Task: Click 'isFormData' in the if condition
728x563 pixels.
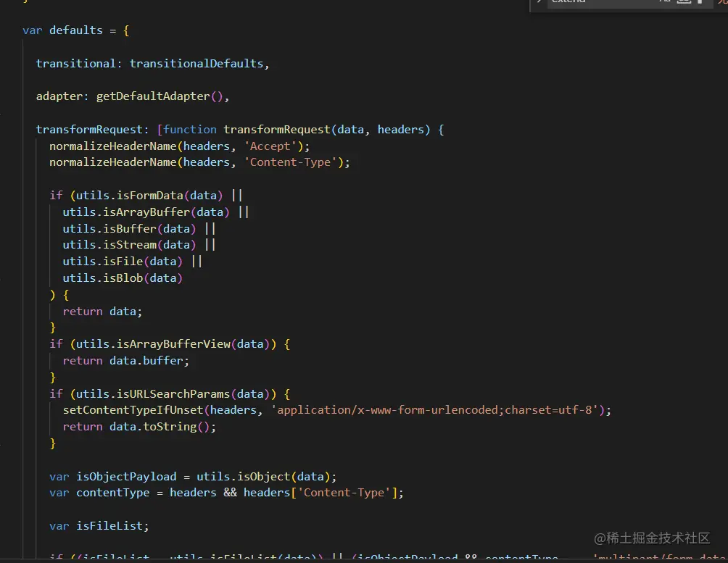Action: pos(149,196)
